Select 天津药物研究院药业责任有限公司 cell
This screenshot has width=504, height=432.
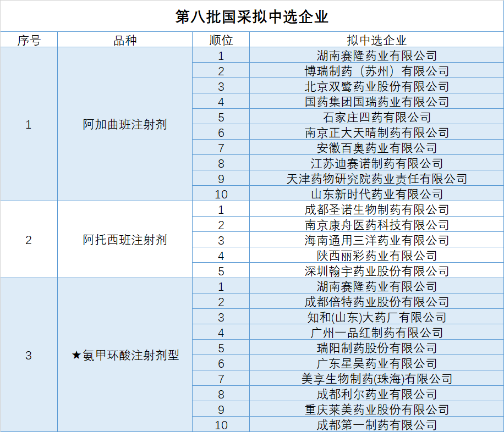click(376, 179)
